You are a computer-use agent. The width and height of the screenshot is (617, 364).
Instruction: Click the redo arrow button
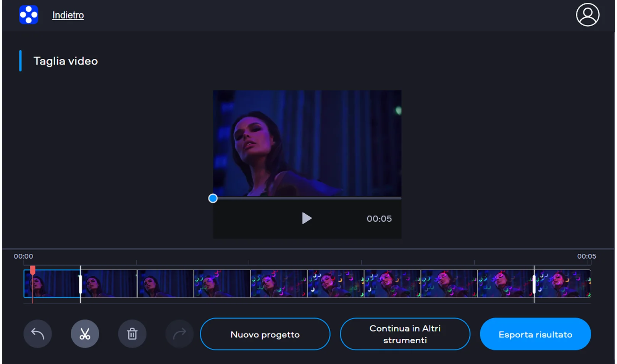tap(179, 334)
